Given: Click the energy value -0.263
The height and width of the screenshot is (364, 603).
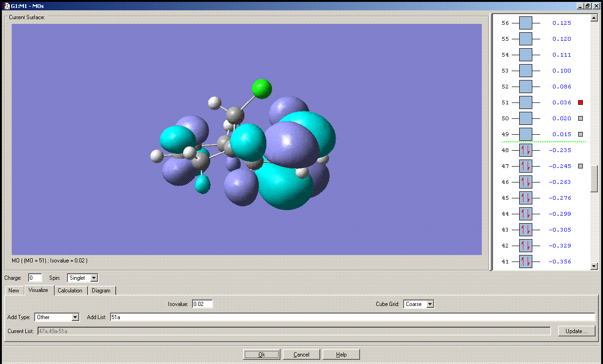Looking at the screenshot, I should [x=560, y=182].
